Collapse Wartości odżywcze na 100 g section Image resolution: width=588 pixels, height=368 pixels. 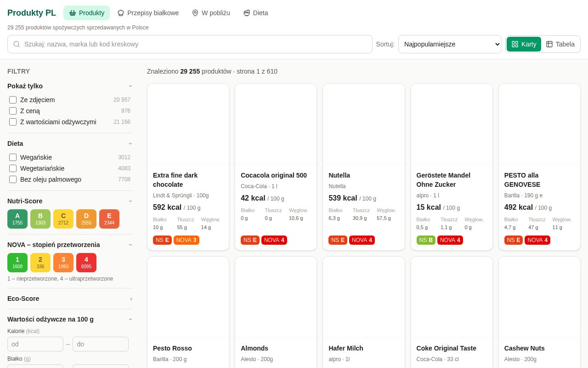[x=70, y=319]
